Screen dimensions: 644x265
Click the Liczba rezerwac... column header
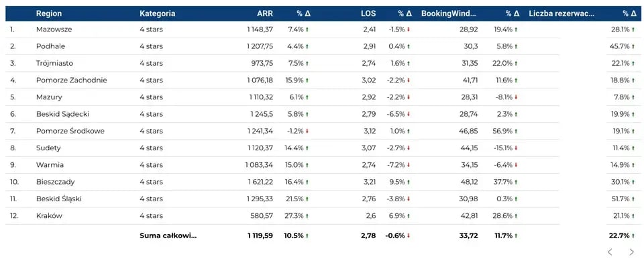pyautogui.click(x=562, y=13)
